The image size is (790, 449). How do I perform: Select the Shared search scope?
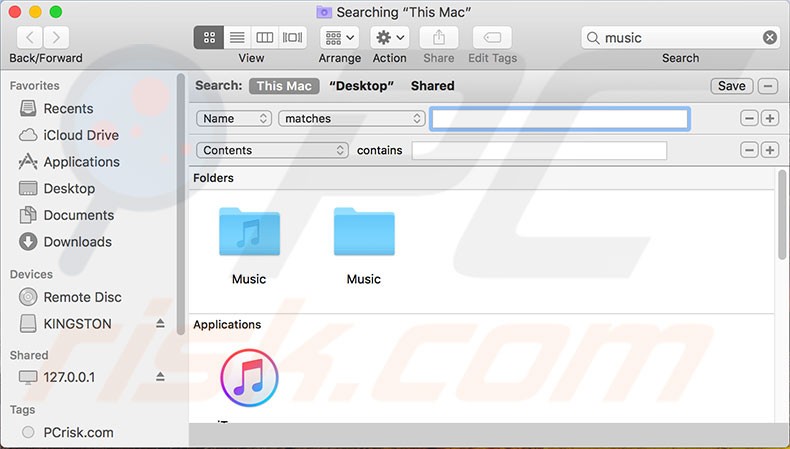tap(432, 86)
